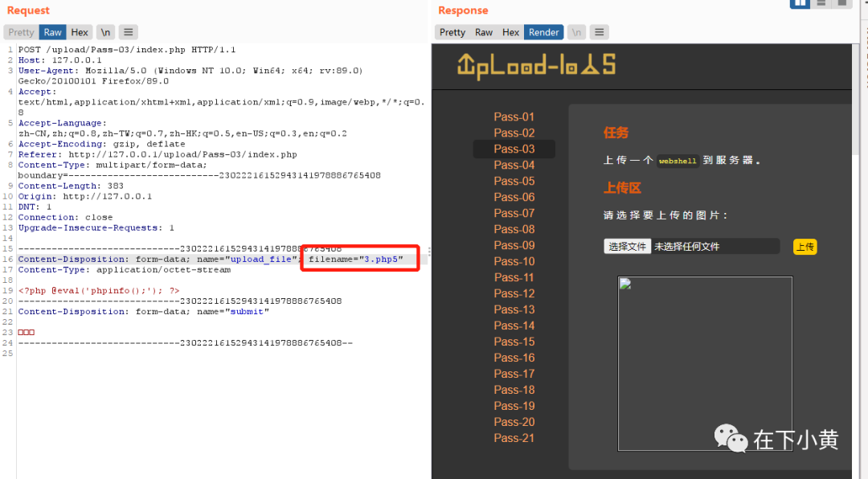Select Raw tab in Response panel
This screenshot has height=479, width=868.
pyautogui.click(x=483, y=32)
